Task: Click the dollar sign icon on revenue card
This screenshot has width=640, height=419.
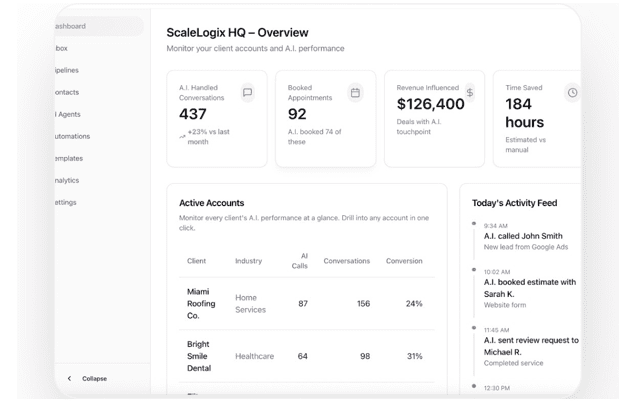Action: tap(470, 93)
